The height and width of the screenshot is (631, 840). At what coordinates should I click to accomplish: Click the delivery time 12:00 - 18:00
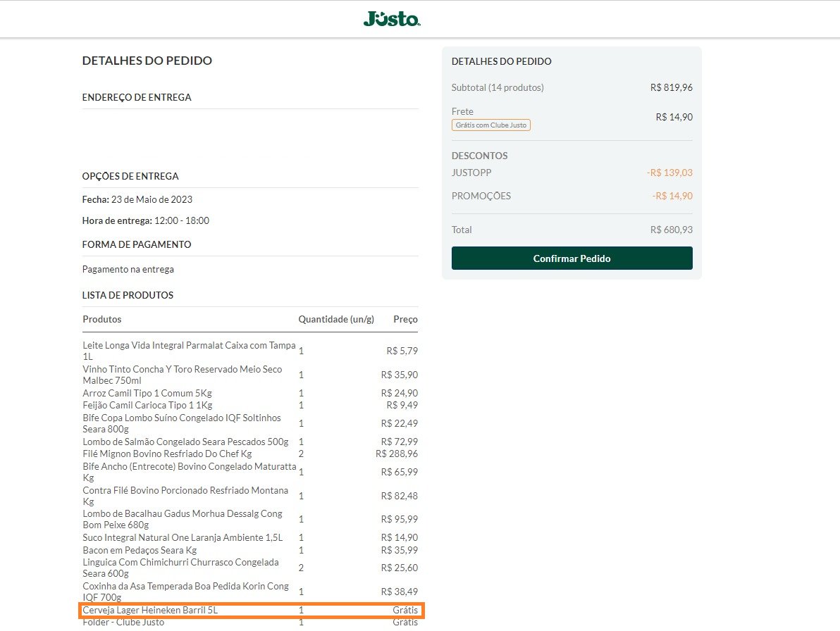[x=182, y=220]
